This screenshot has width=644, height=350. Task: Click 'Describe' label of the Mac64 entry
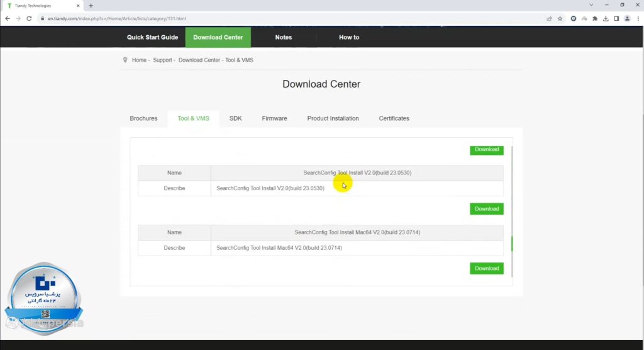(174, 248)
